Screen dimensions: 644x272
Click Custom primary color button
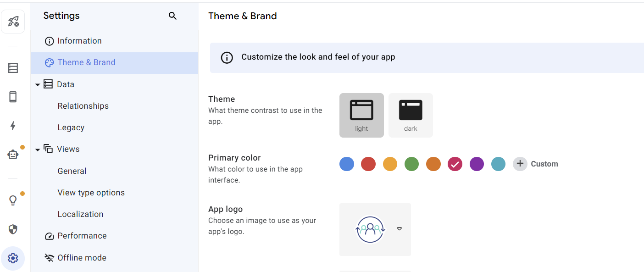tap(536, 164)
